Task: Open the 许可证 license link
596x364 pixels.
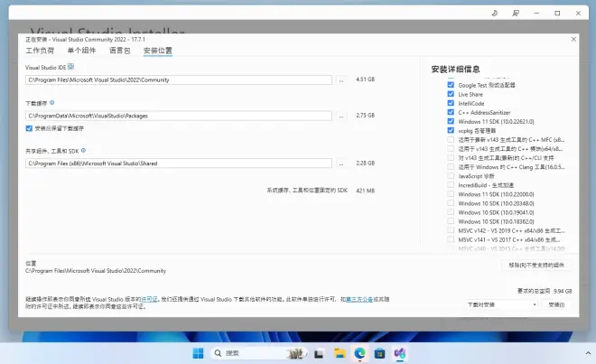Action: click(x=149, y=299)
